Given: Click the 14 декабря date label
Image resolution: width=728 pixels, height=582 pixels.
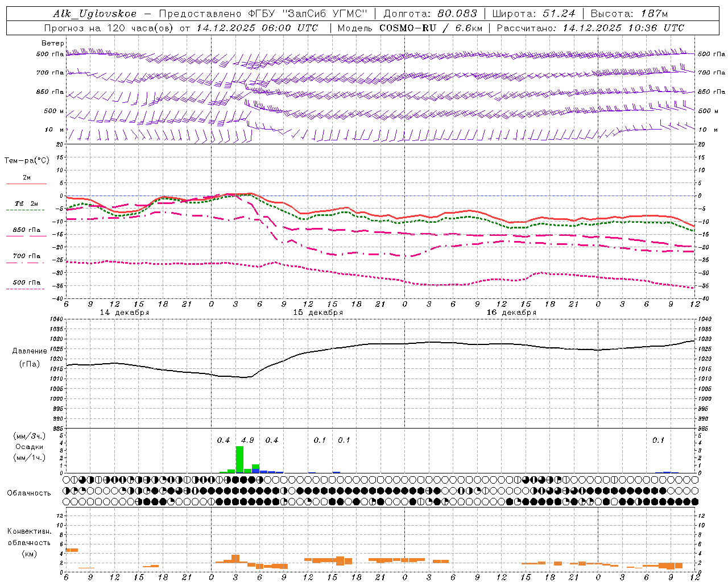Looking at the screenshot, I should click(125, 313).
